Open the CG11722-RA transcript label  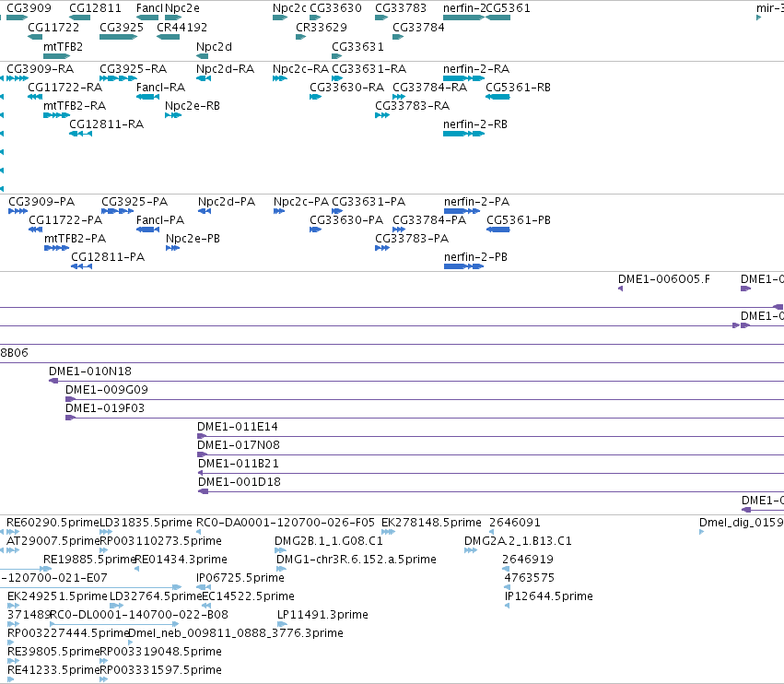pos(65,88)
